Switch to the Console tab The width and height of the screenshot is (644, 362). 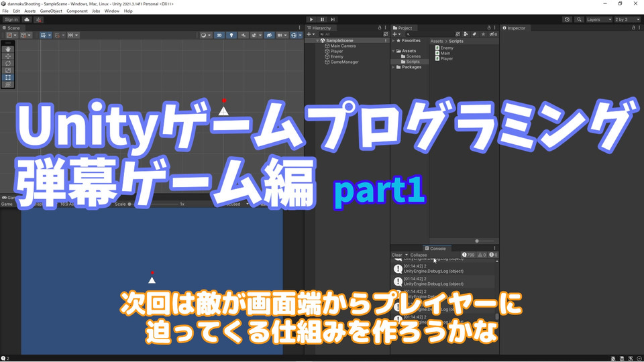click(x=435, y=248)
